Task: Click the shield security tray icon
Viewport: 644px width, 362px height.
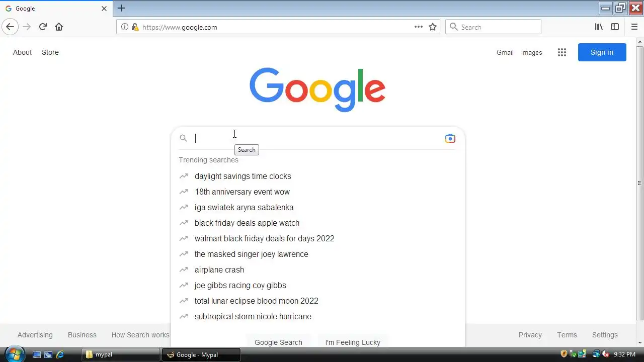Action: click(564, 354)
